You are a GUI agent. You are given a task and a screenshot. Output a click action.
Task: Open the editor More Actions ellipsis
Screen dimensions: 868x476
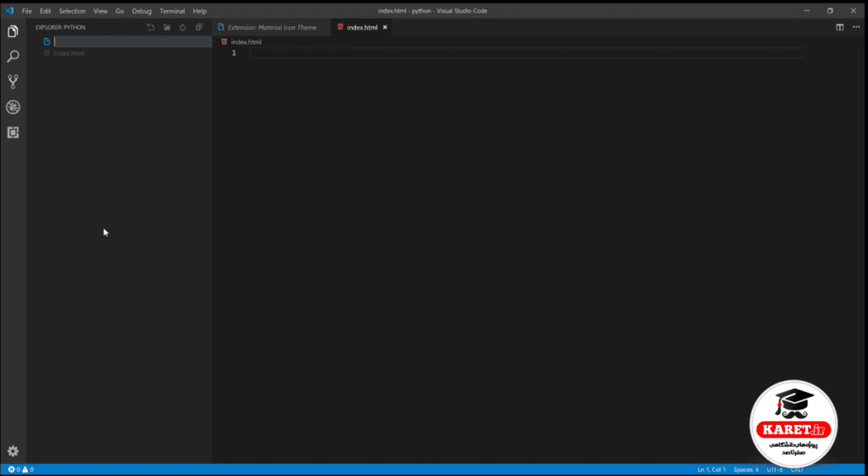point(856,27)
